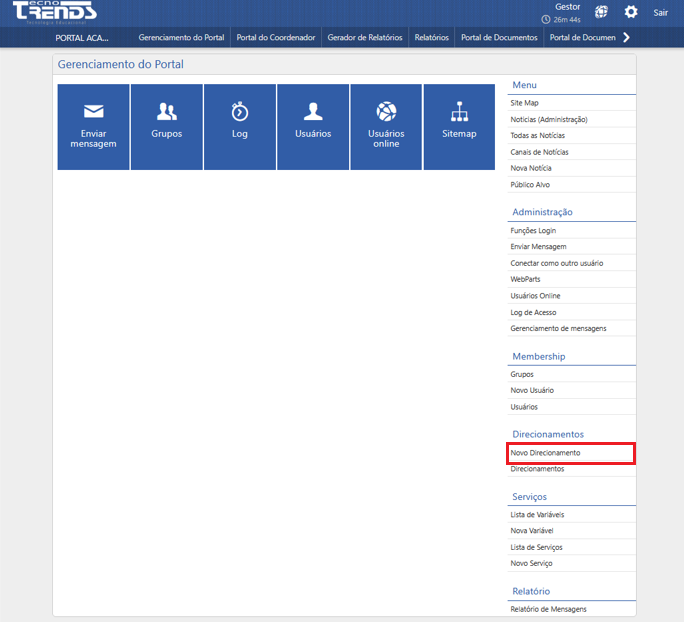The image size is (684, 622).
Task: Click the Novo Direcionamento link
Action: point(545,453)
